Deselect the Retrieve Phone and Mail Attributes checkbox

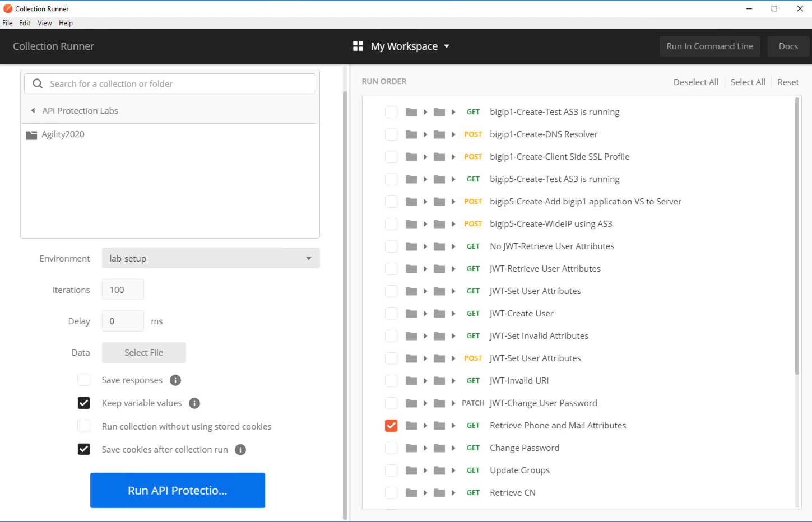pyautogui.click(x=391, y=426)
